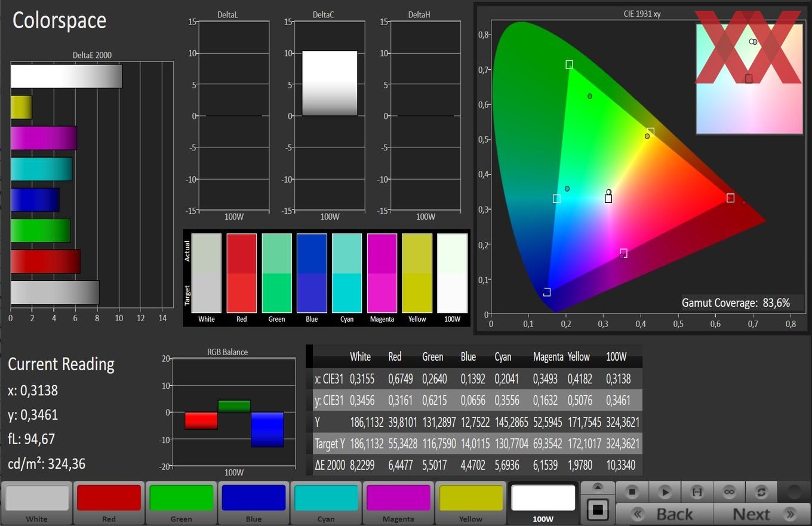Click the Magenta actual/target comparison swatch
812x526 pixels.
click(x=382, y=273)
